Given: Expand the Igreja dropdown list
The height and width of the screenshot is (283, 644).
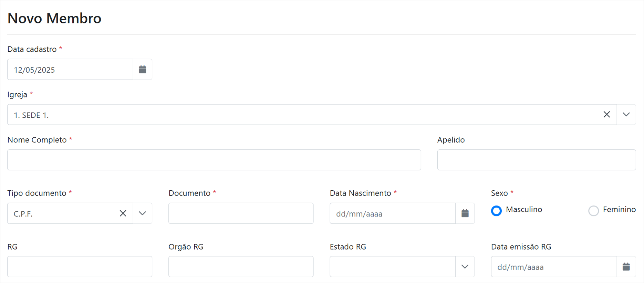Looking at the screenshot, I should click(626, 115).
